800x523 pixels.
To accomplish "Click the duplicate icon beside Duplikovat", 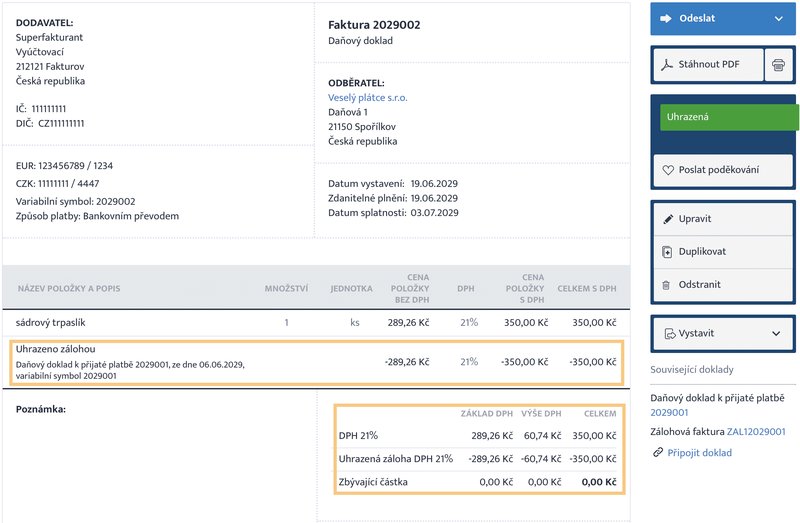I will pos(667,252).
